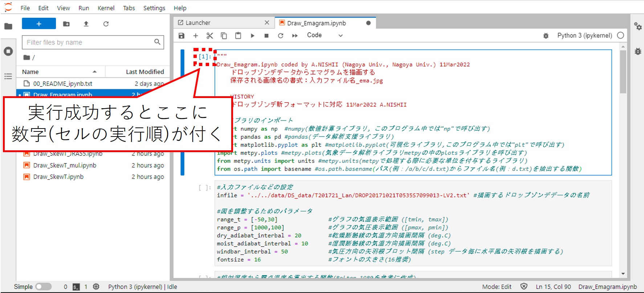This screenshot has width=644, height=293.
Task: Refresh the file list
Action: [x=106, y=24]
